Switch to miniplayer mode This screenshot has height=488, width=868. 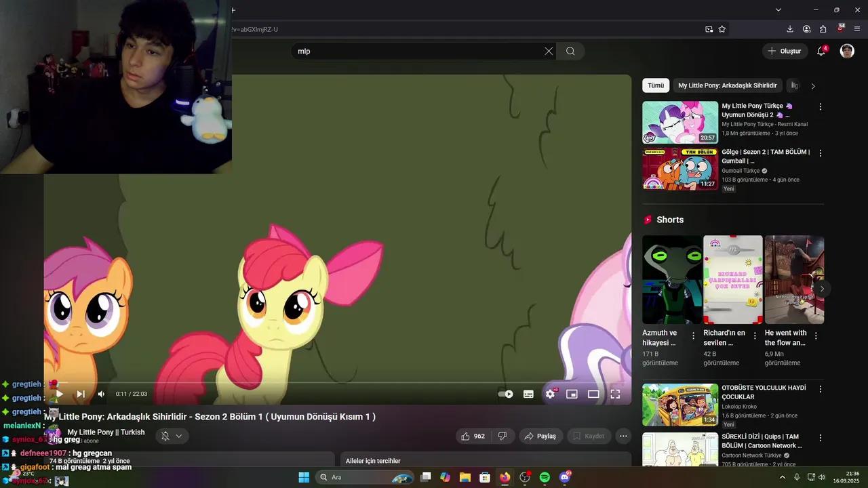click(572, 394)
